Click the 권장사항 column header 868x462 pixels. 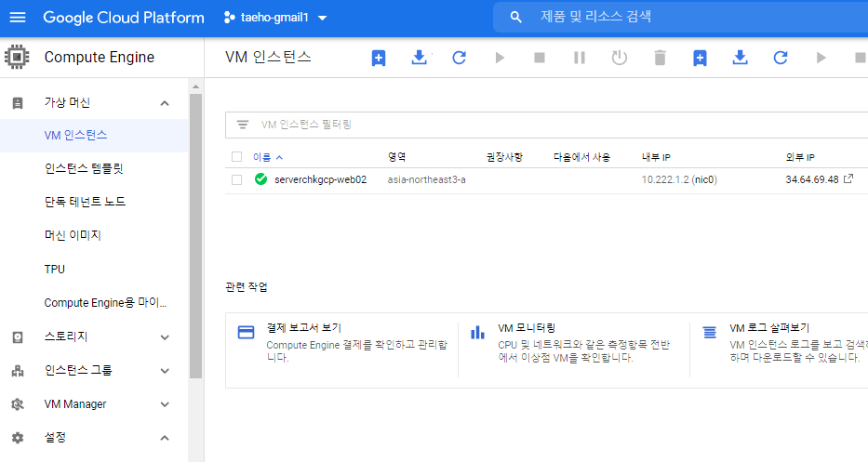[x=504, y=157]
